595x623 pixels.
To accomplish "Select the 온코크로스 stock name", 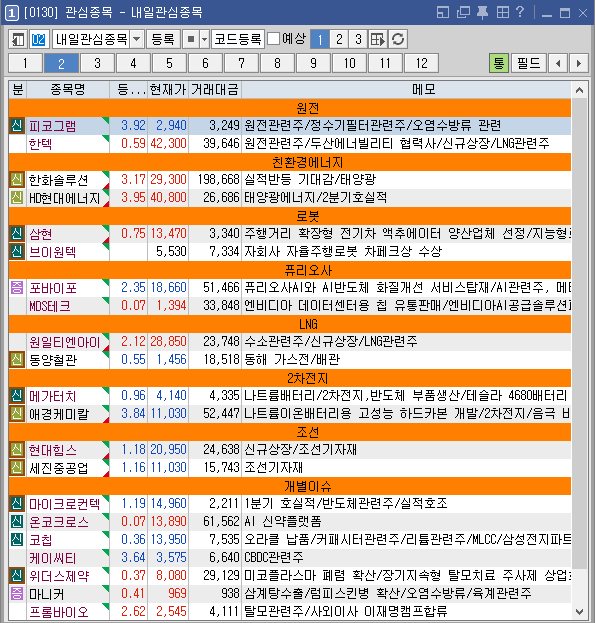I will point(59,522).
